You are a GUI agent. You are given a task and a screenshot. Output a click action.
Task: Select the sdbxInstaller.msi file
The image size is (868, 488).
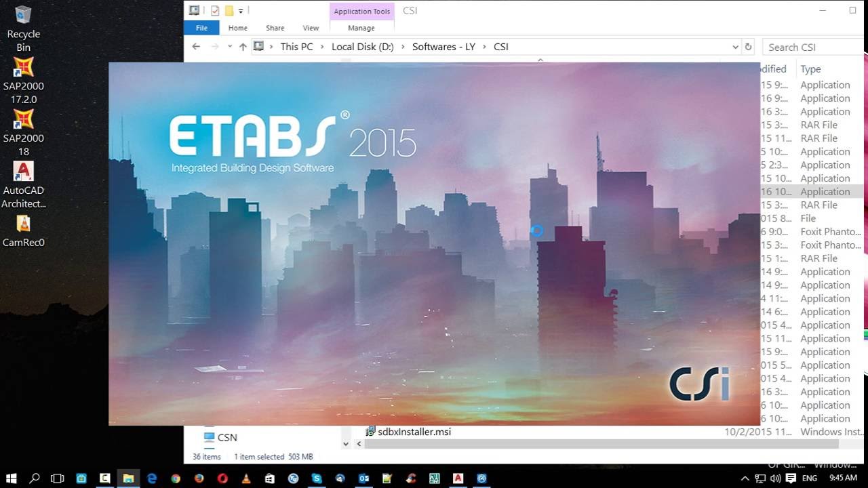pyautogui.click(x=414, y=432)
